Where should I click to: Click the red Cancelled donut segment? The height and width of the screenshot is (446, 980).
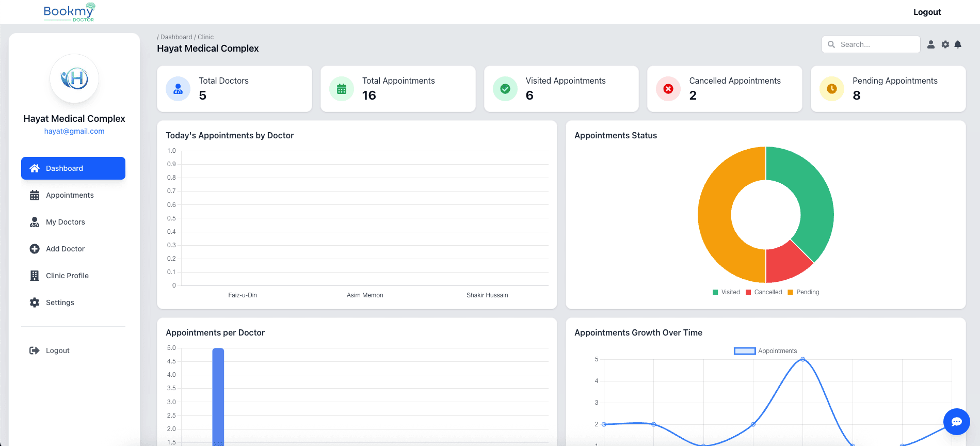click(785, 262)
